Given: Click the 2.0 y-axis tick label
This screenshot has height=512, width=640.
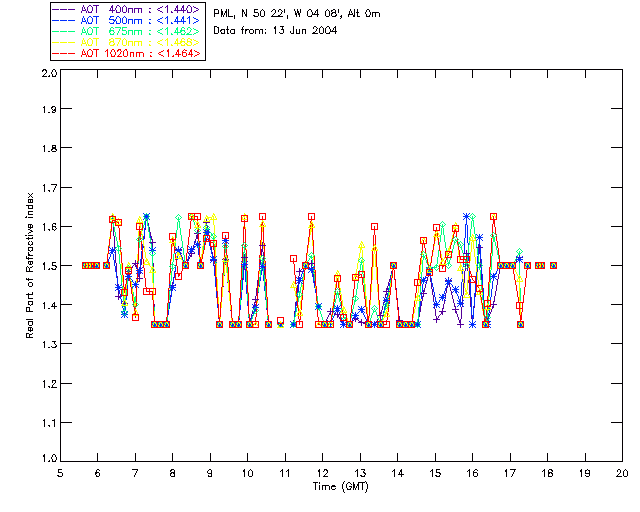Looking at the screenshot, I should click(x=49, y=73).
